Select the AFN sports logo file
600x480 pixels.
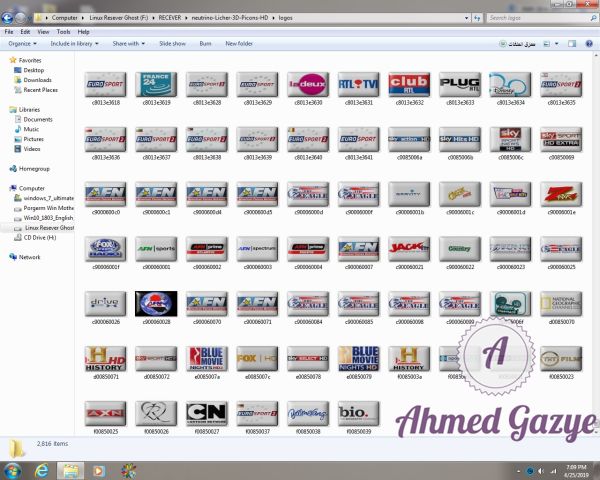point(156,249)
